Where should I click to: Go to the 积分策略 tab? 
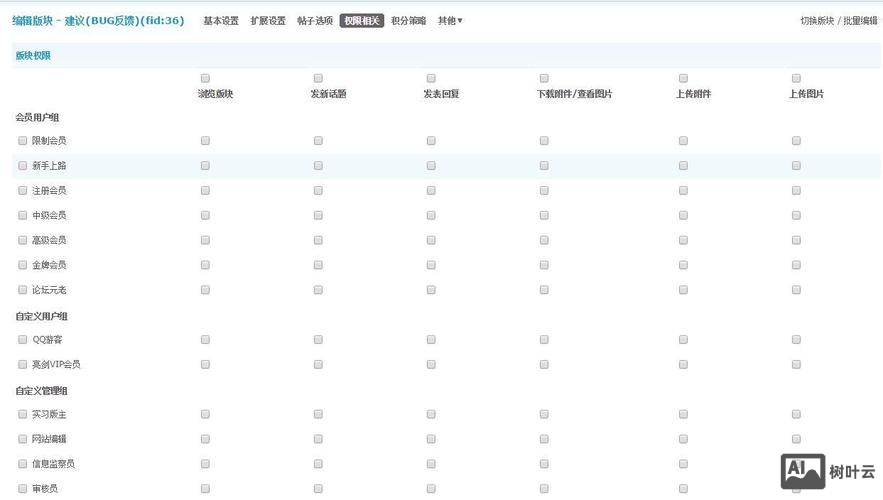pos(408,21)
